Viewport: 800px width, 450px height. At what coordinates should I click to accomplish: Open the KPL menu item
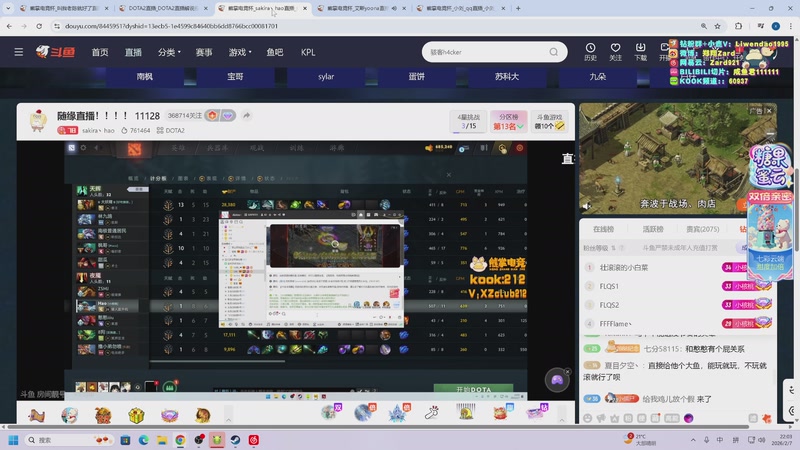point(308,52)
